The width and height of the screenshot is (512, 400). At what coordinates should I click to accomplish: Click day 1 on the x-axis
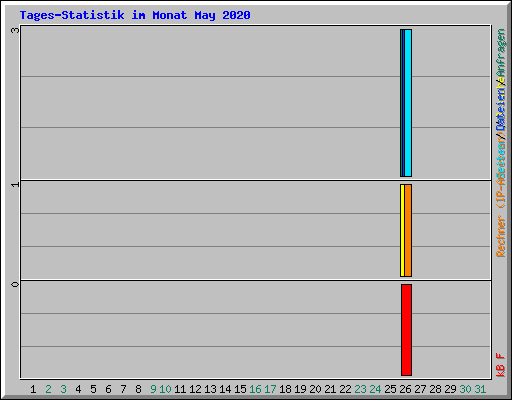pyautogui.click(x=33, y=389)
